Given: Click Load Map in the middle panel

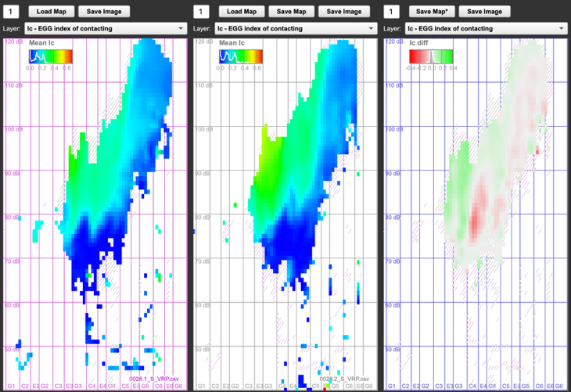Looking at the screenshot, I should click(x=242, y=12).
